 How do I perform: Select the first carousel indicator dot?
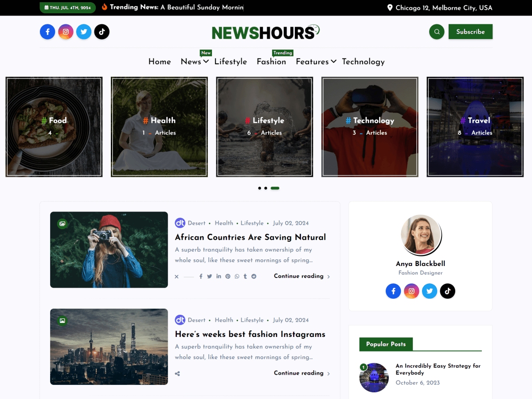click(259, 188)
